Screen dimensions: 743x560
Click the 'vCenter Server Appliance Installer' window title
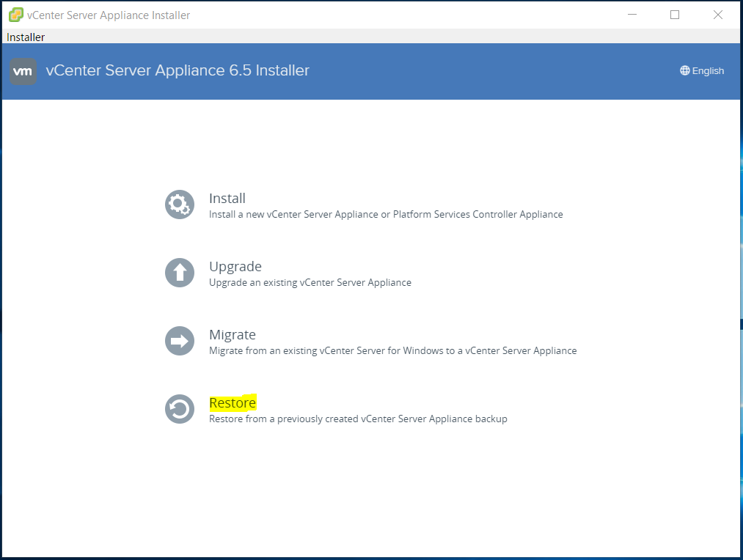tap(109, 15)
